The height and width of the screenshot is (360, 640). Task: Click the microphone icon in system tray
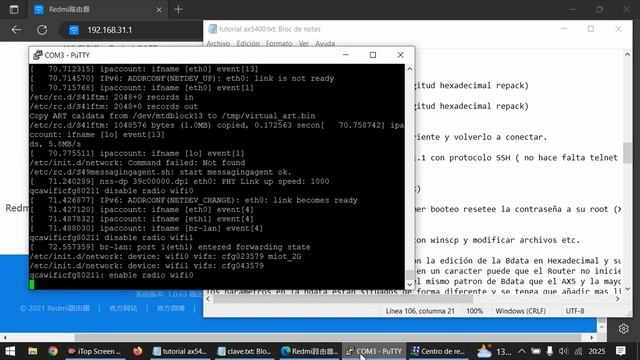550,351
